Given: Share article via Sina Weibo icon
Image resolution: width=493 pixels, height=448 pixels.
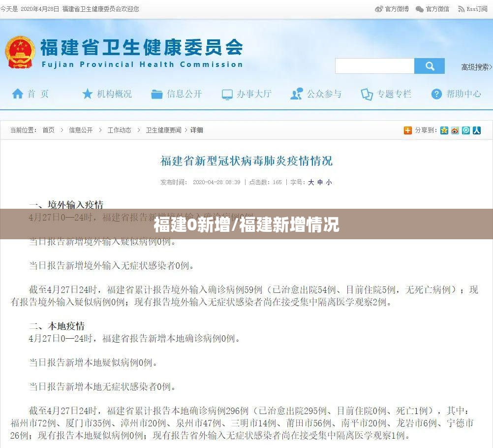Looking at the screenshot, I should tap(455, 130).
